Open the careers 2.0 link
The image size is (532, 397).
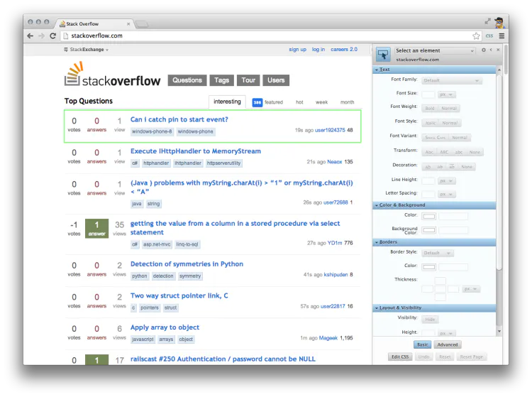[x=344, y=50]
